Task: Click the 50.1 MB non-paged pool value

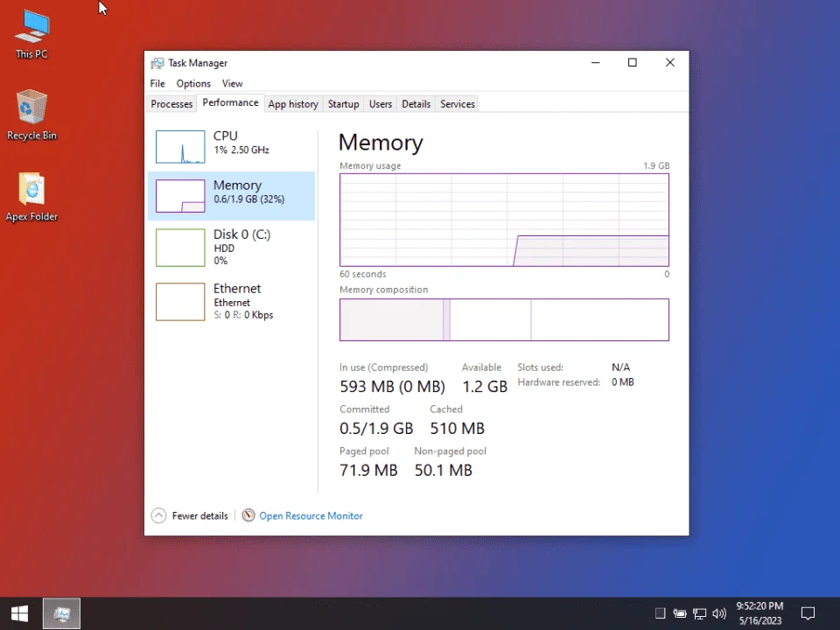Action: pyautogui.click(x=443, y=471)
